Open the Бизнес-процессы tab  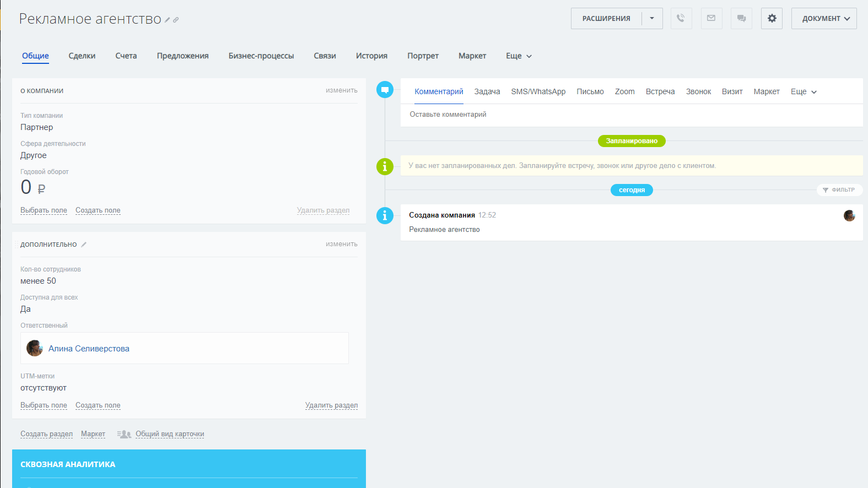coord(261,56)
